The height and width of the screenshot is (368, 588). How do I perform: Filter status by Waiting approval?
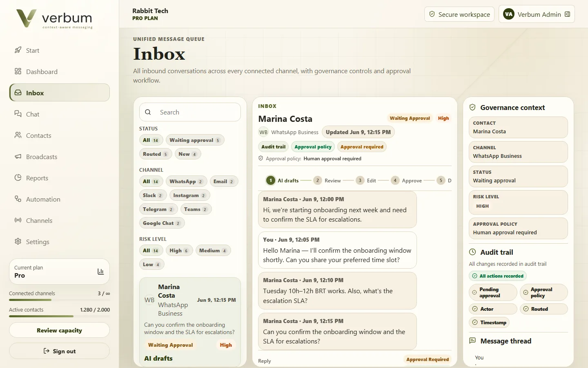(x=195, y=140)
